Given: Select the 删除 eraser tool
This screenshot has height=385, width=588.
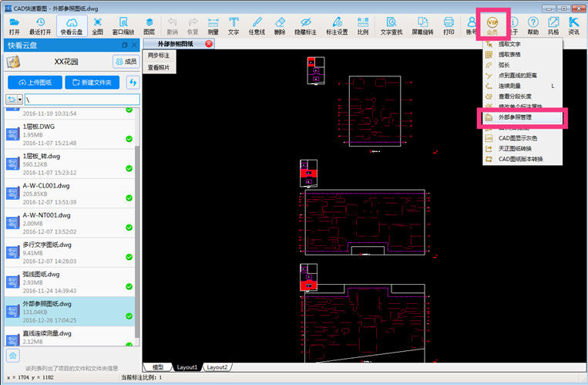Looking at the screenshot, I should [280, 26].
